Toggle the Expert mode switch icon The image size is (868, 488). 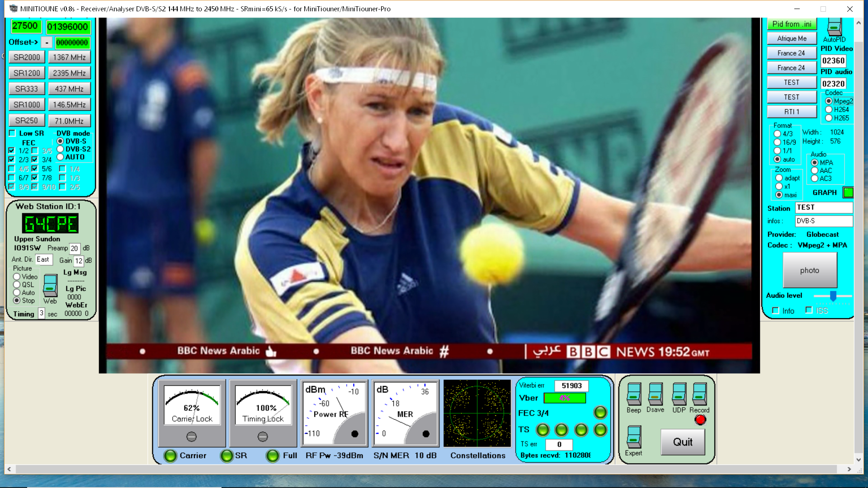(634, 436)
